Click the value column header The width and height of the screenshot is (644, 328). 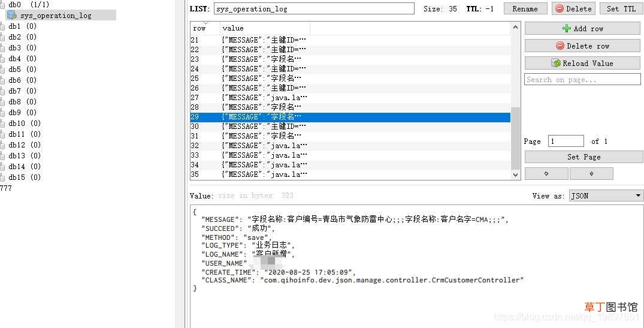pyautogui.click(x=265, y=28)
